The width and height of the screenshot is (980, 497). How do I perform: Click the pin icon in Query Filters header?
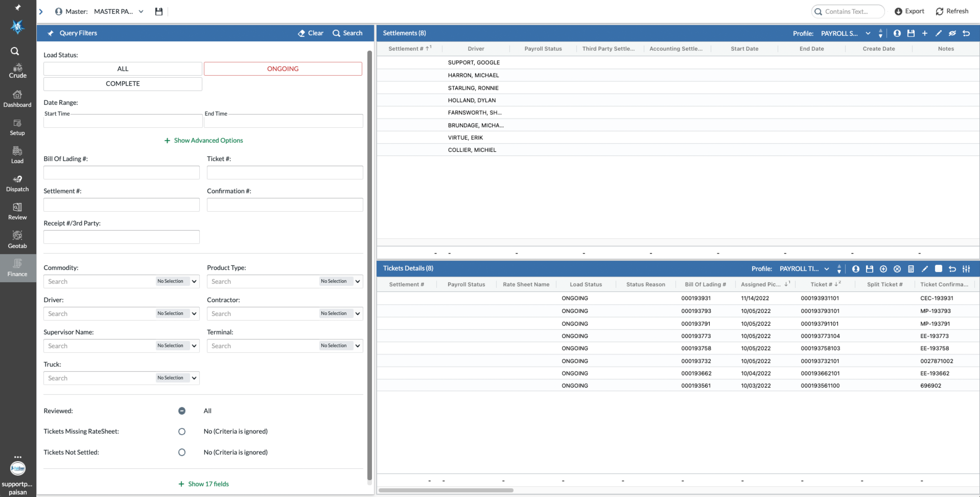[51, 33]
